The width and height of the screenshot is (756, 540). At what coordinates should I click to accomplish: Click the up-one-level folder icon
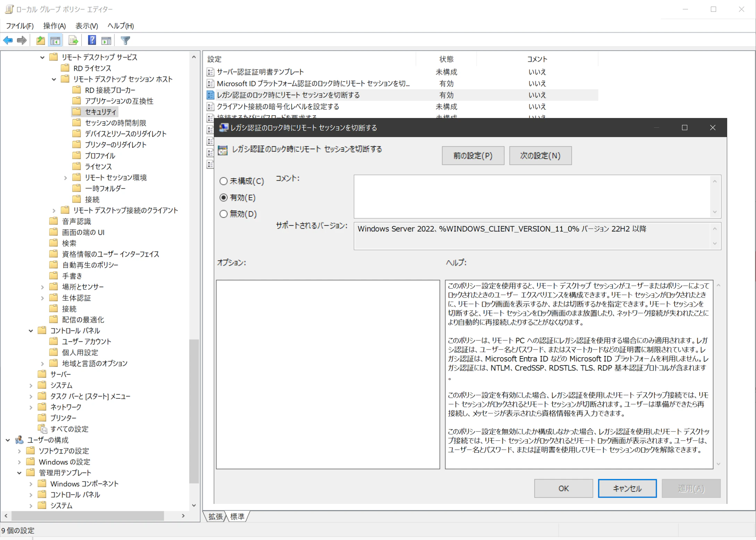(x=41, y=41)
